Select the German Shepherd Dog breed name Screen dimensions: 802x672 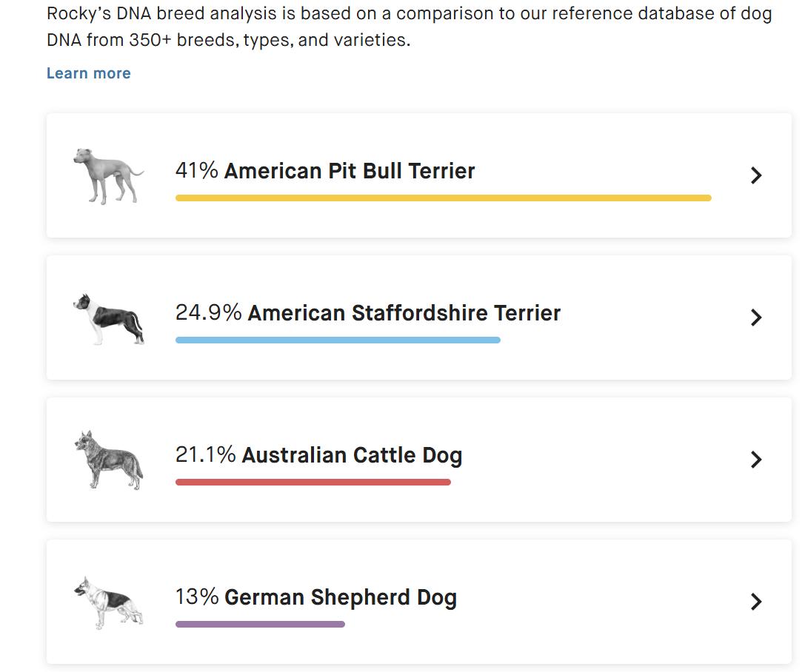[x=341, y=597]
